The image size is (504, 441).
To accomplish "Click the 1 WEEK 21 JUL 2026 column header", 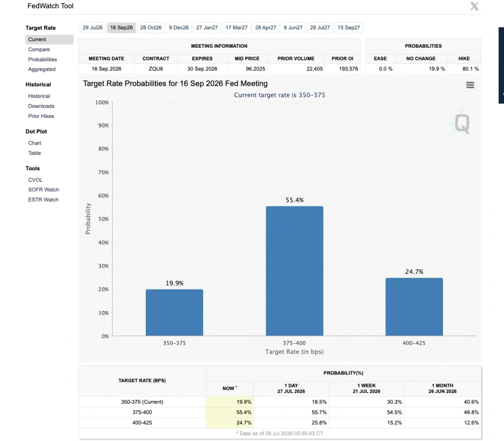I will pyautogui.click(x=366, y=388).
